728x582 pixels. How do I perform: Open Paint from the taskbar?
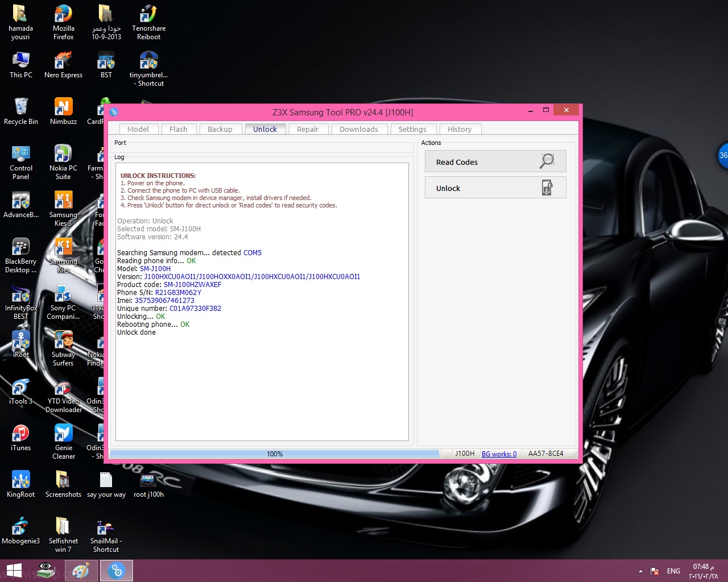coord(80,571)
